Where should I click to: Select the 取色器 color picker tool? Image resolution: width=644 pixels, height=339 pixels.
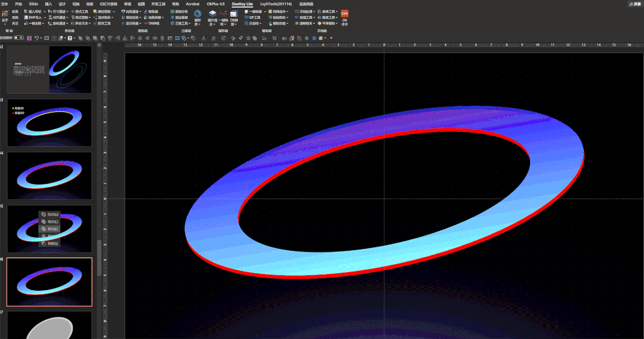[x=151, y=11]
